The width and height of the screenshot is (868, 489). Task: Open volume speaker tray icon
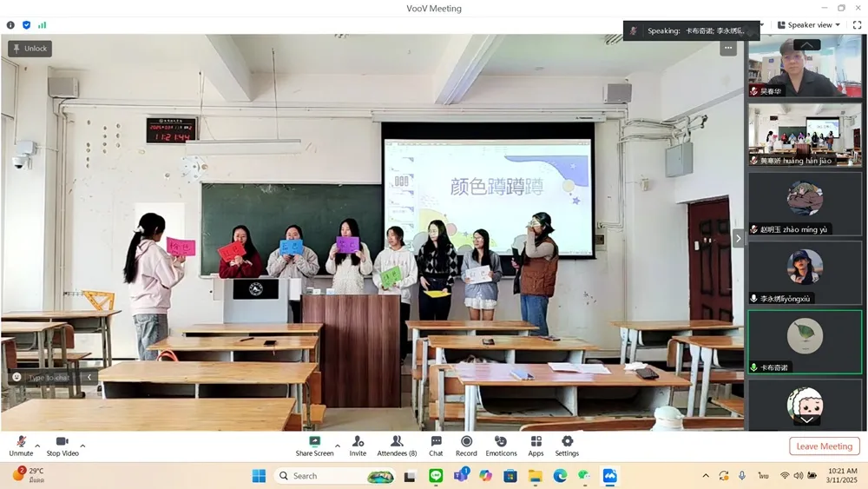point(799,476)
